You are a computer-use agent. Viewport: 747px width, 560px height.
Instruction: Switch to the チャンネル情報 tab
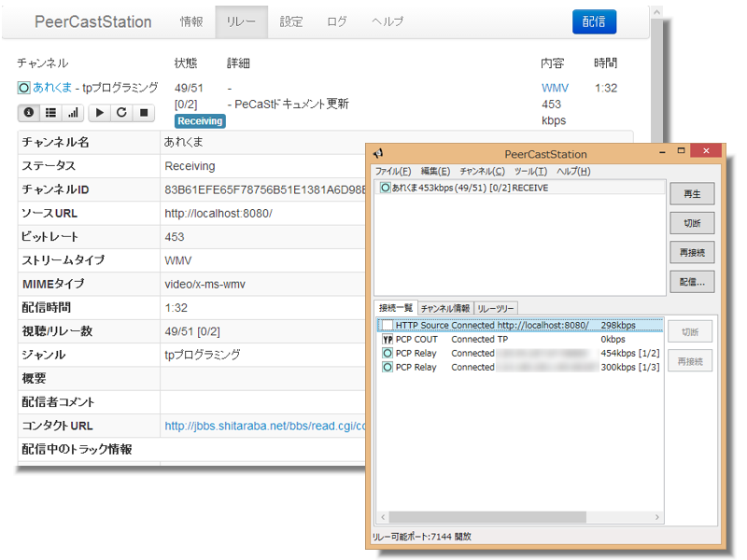click(x=445, y=309)
